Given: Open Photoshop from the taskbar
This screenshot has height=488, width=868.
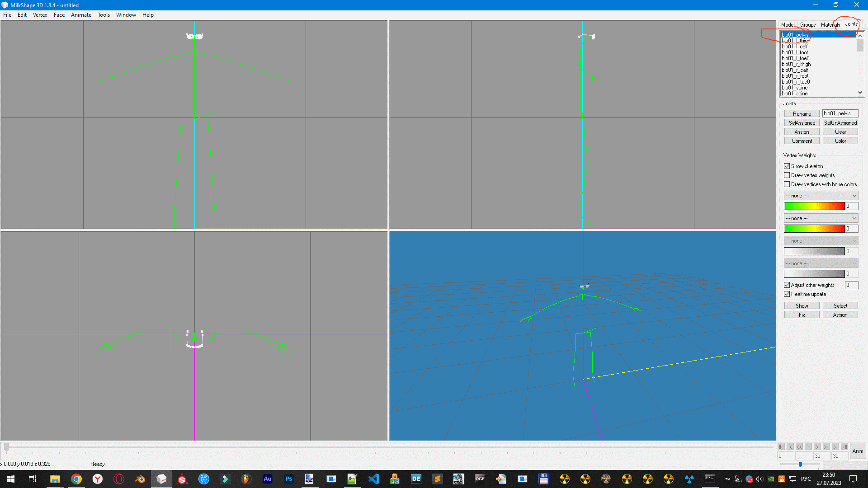Looking at the screenshot, I should 288,479.
